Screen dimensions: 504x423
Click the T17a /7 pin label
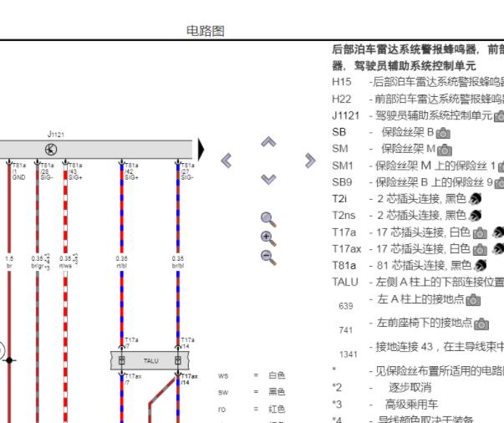[x=131, y=343]
